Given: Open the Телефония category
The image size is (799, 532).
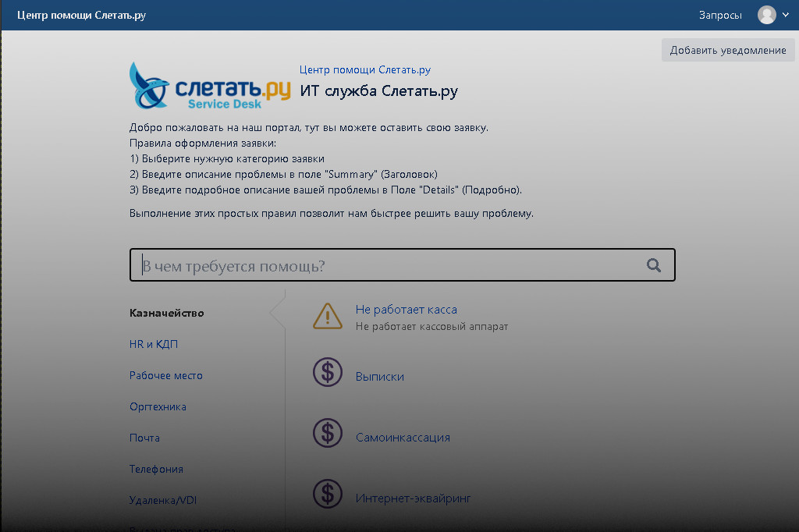Looking at the screenshot, I should click(x=156, y=470).
